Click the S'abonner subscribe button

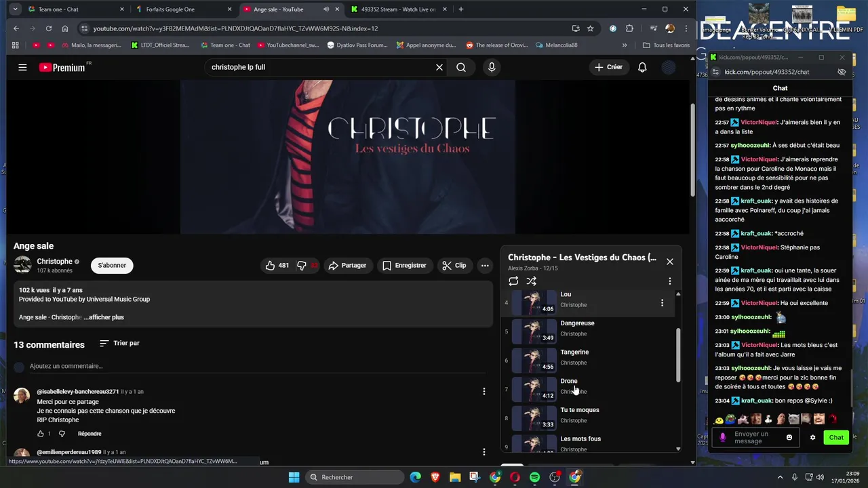pyautogui.click(x=112, y=266)
